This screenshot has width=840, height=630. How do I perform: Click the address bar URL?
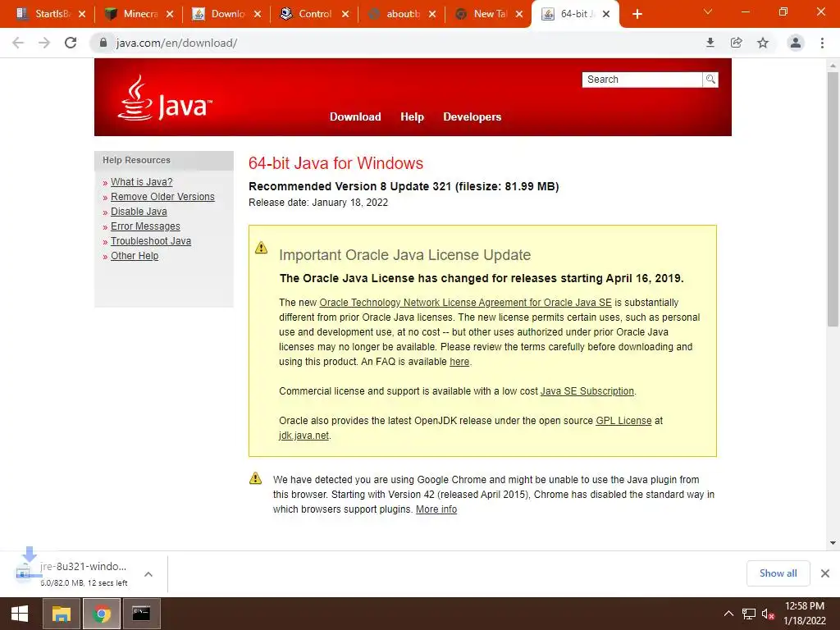177,43
